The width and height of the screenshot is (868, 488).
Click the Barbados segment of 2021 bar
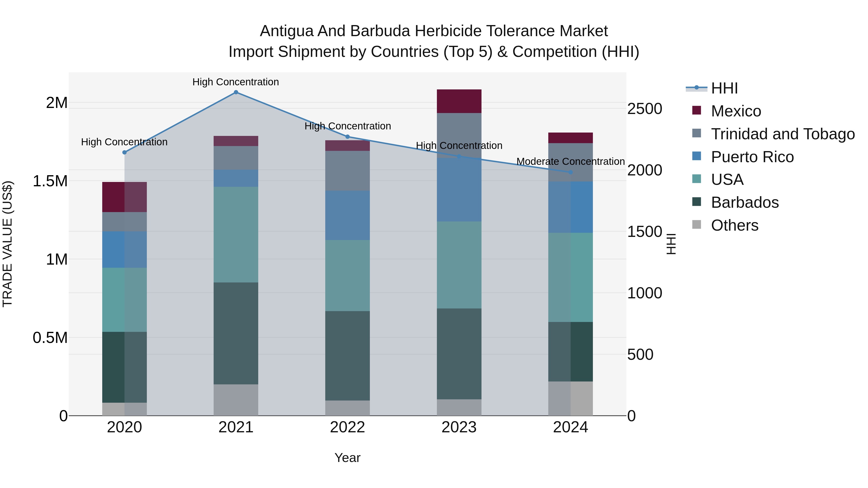[x=236, y=334]
